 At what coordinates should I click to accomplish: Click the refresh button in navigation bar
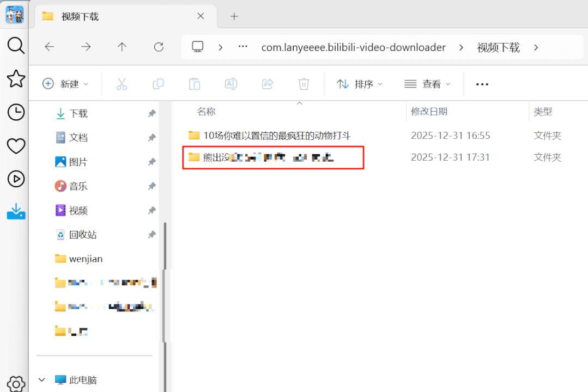coord(159,47)
